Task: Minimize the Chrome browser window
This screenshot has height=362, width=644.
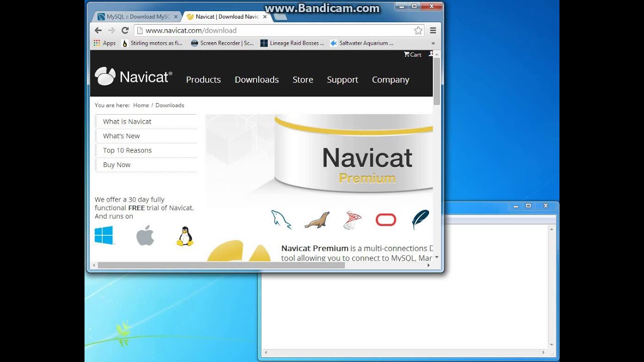Action: 401,6
